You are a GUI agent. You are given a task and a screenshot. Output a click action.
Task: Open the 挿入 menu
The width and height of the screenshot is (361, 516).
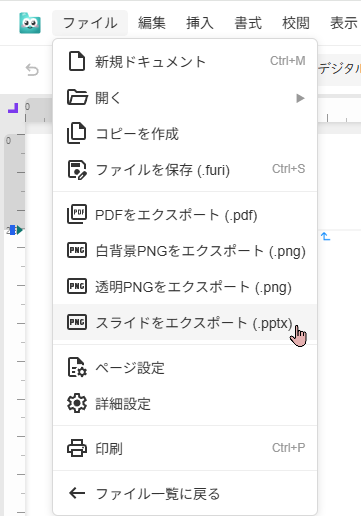pos(200,23)
